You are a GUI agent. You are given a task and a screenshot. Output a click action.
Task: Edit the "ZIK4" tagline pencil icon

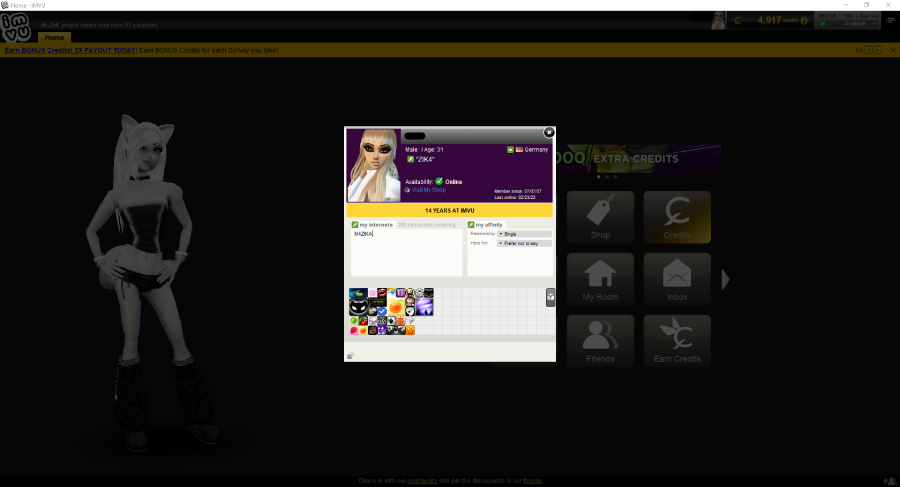point(410,159)
